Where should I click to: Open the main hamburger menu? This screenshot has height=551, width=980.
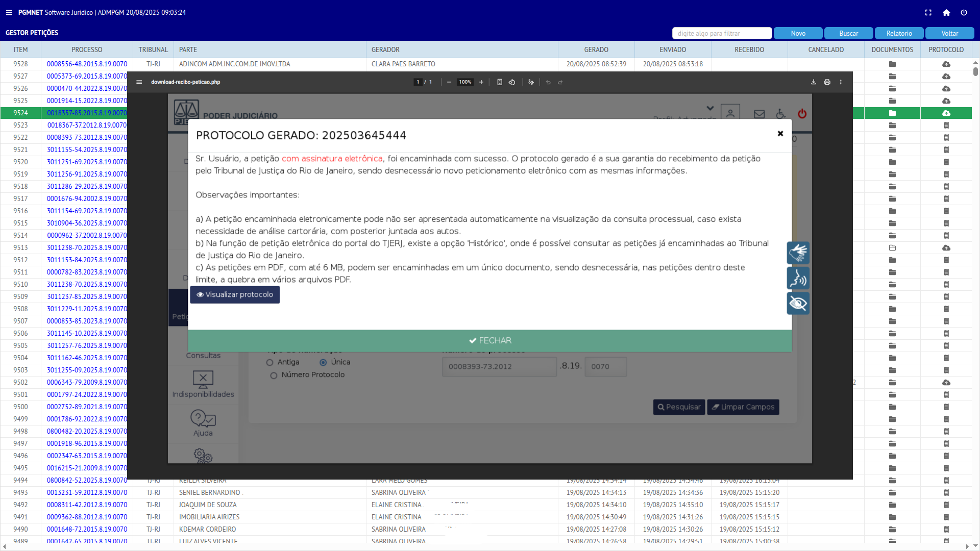point(9,13)
